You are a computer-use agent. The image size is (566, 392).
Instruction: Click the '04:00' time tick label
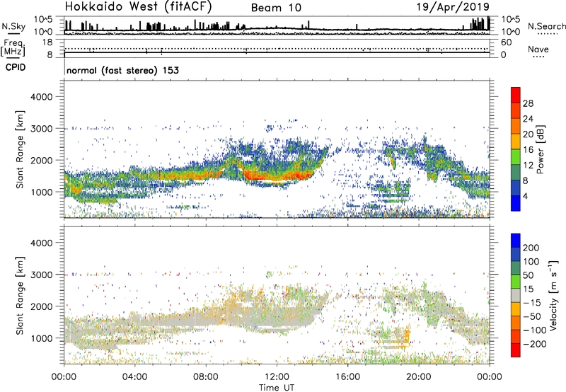point(134,377)
